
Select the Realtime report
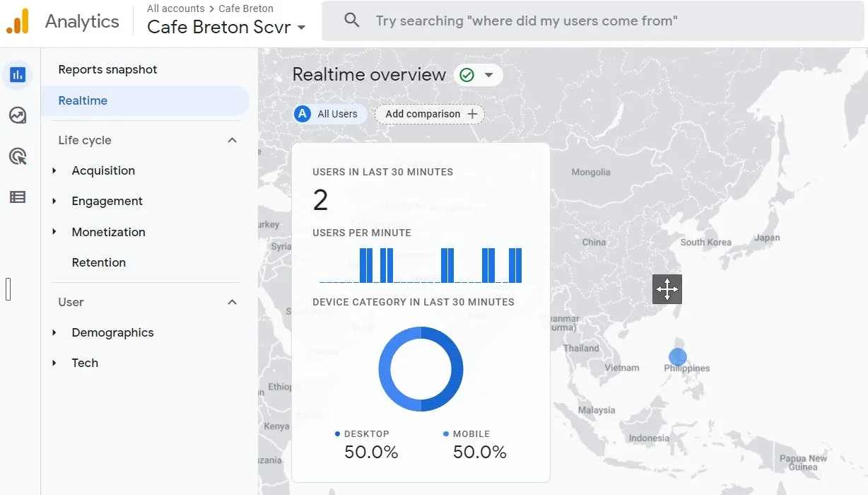[146, 100]
